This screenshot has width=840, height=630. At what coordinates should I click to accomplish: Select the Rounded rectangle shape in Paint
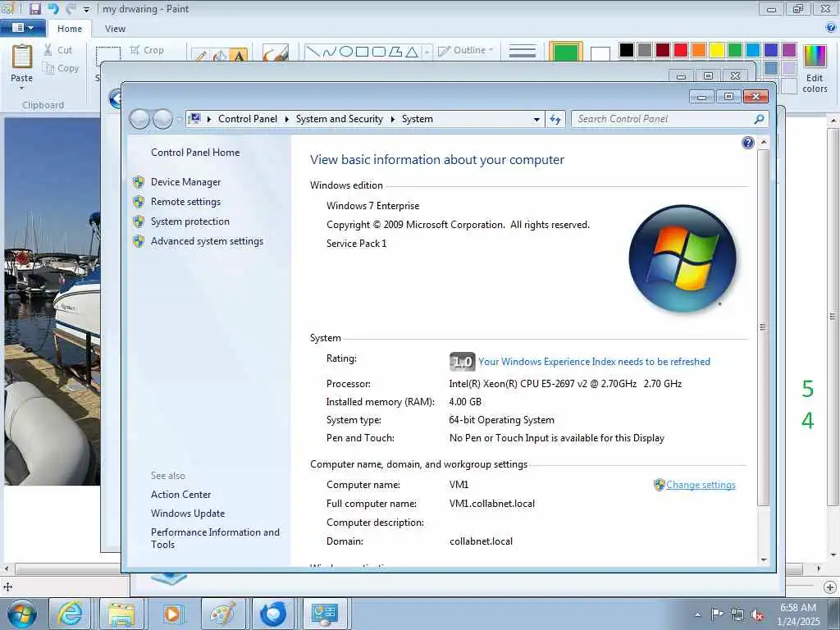[x=379, y=52]
